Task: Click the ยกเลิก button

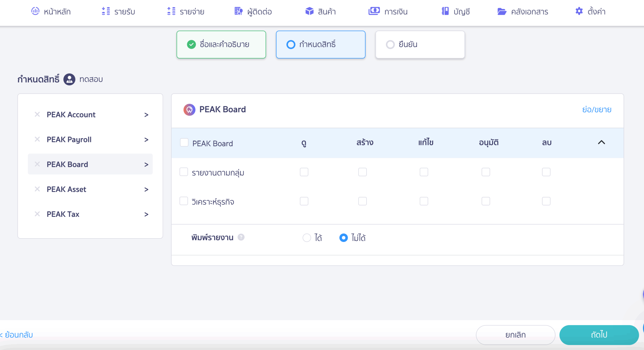Action: point(515,335)
